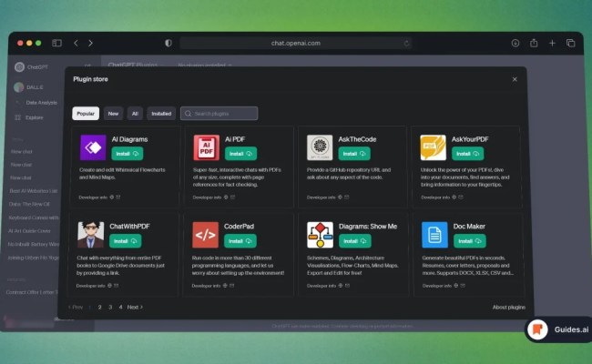Viewport: 592px width, 364px height.
Task: Click the privacy shield icon in toolbar
Action: click(x=168, y=43)
